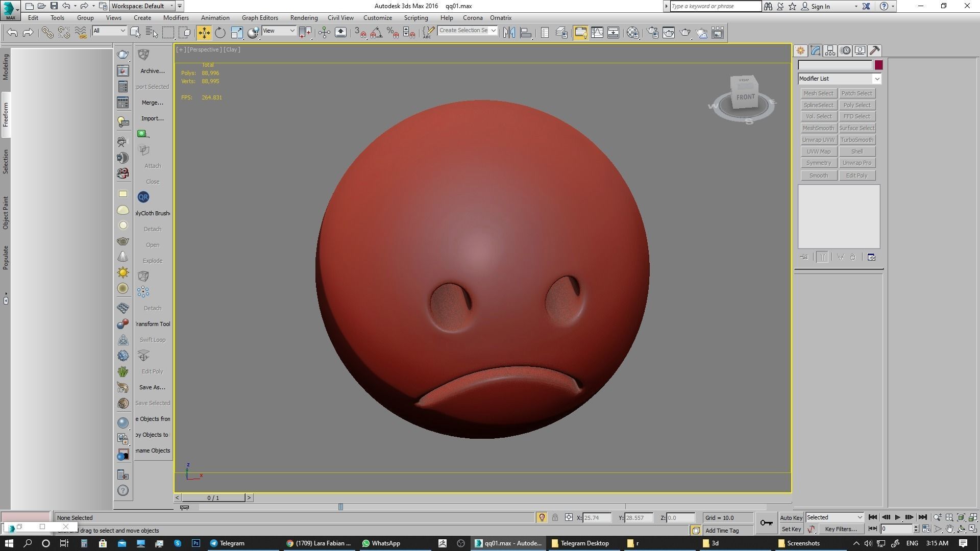The width and height of the screenshot is (980, 551).
Task: Click the Undo arrow in main toolbar
Action: coord(12,33)
